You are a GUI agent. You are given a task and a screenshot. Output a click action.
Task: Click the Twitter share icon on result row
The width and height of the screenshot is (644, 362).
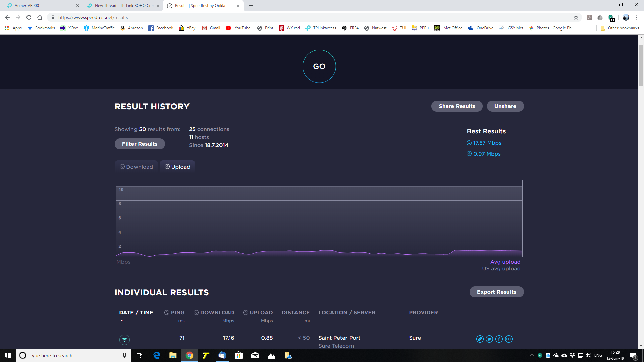tap(489, 339)
